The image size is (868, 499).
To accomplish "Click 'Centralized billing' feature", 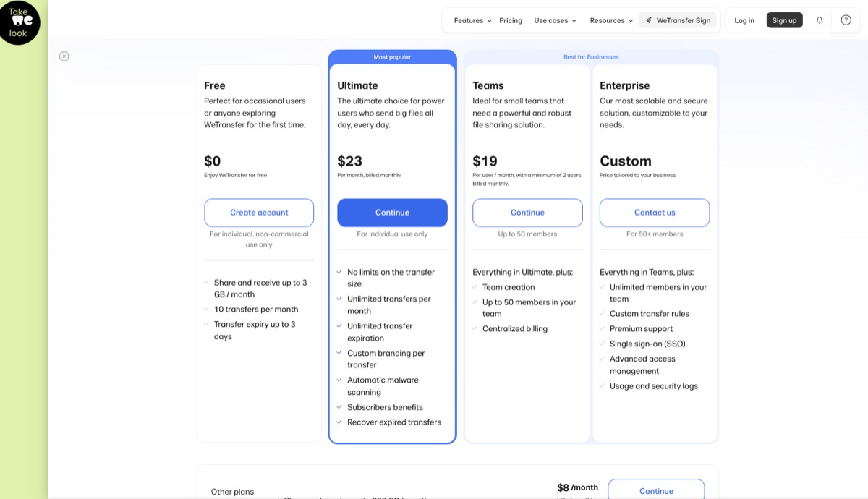I will [x=515, y=329].
